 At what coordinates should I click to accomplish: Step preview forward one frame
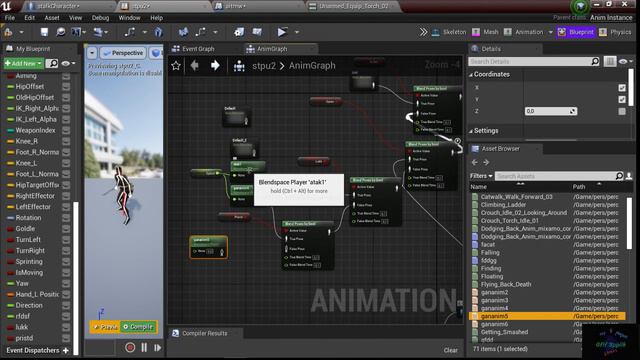[158, 348]
